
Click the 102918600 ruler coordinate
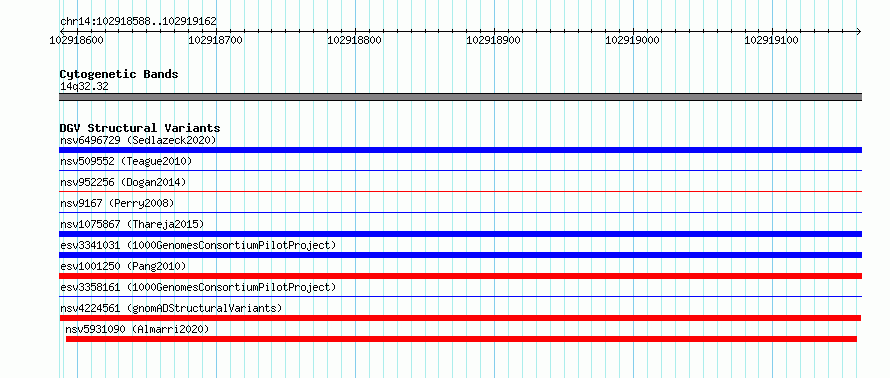(x=76, y=40)
